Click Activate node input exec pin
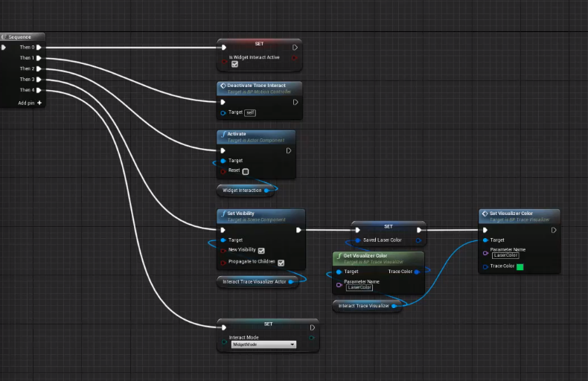Screen dimensions: 588x381 click(x=223, y=150)
